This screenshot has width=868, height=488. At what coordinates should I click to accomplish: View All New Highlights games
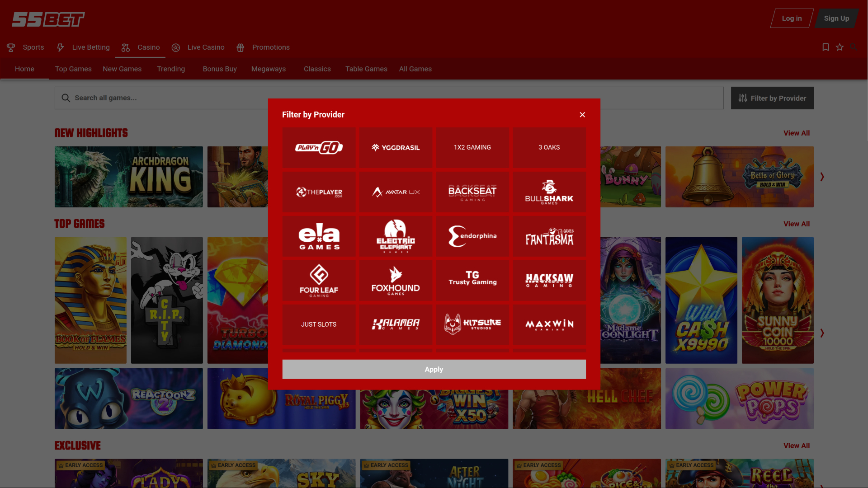click(x=797, y=133)
